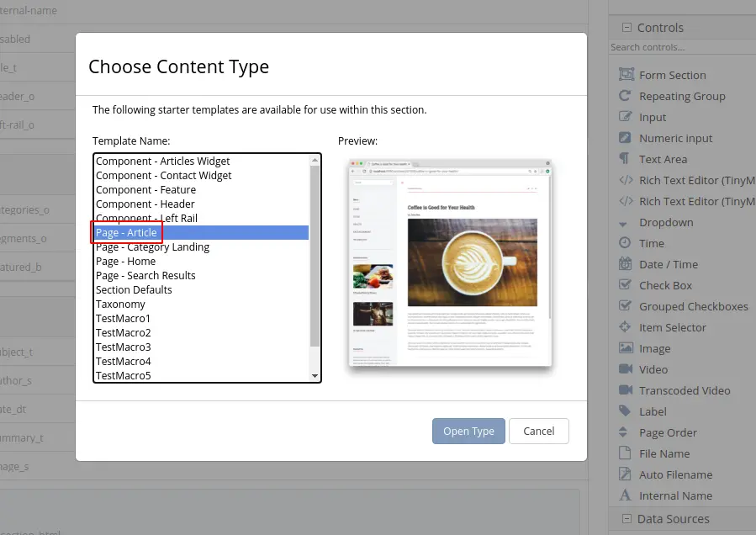The width and height of the screenshot is (756, 535).
Task: Select the Check Box control
Action: pyautogui.click(x=665, y=285)
